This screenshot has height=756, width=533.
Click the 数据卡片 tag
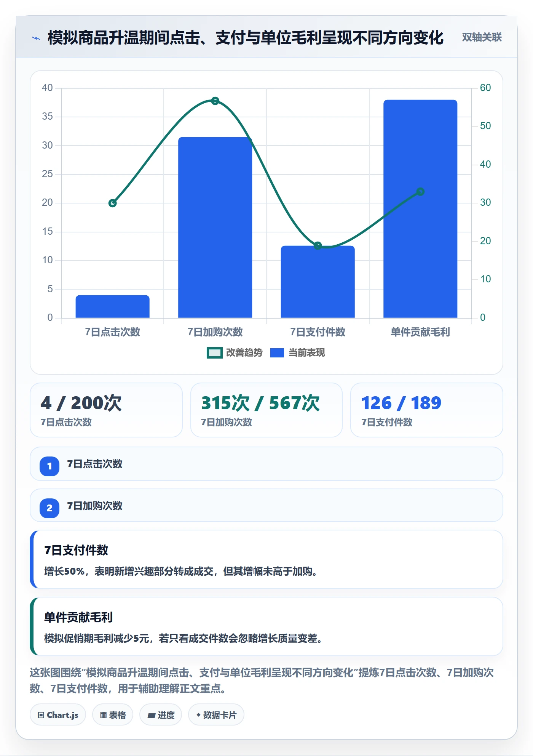click(x=216, y=715)
